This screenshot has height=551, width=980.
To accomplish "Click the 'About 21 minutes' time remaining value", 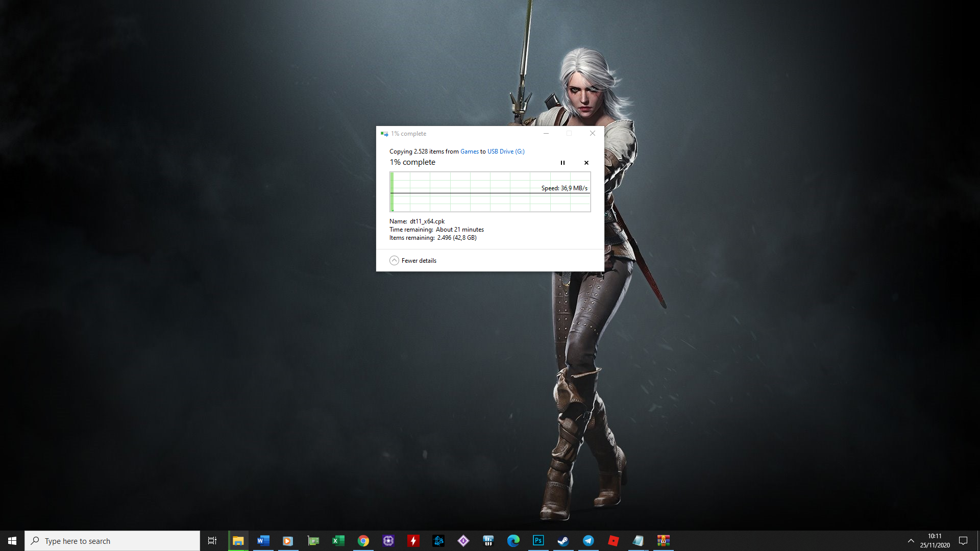I will [460, 230].
